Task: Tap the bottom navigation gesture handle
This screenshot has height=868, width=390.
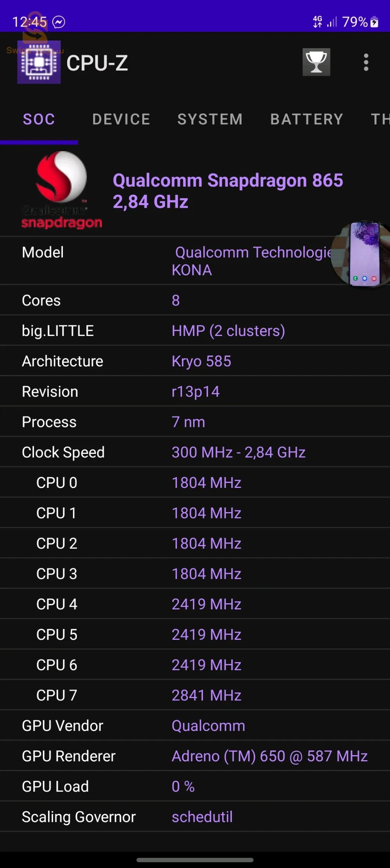Action: [195, 860]
